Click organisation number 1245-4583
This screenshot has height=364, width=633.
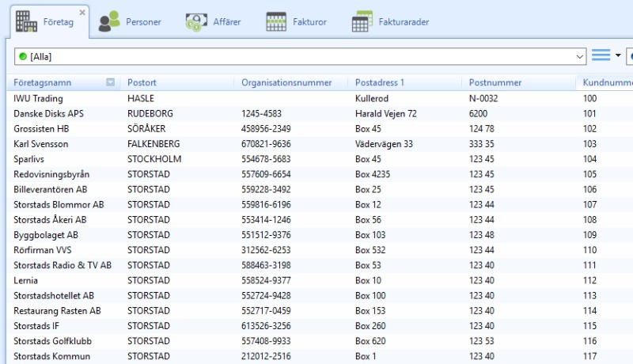coord(261,113)
